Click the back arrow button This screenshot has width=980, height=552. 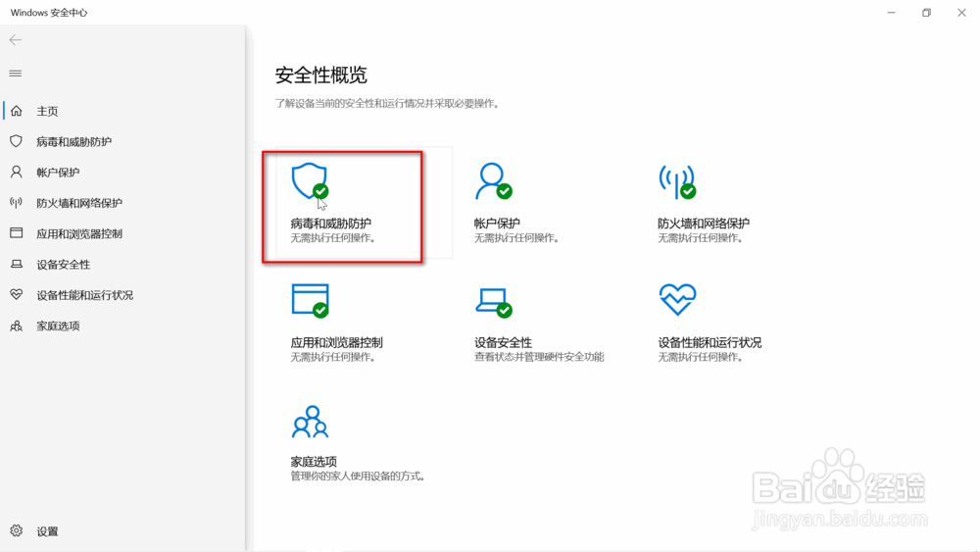point(16,40)
